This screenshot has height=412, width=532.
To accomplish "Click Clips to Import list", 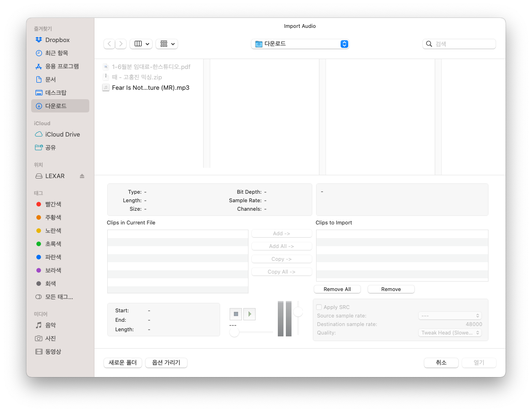I will [x=402, y=256].
